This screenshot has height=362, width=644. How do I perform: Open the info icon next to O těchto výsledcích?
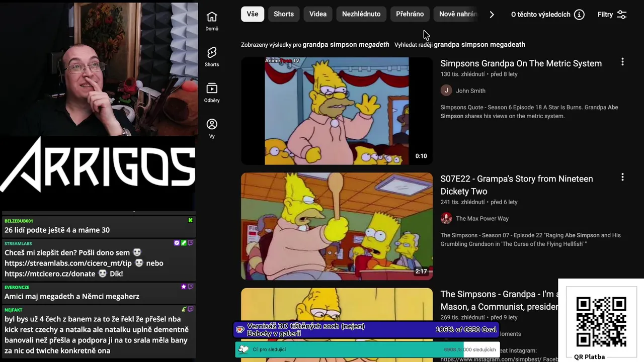tap(579, 15)
